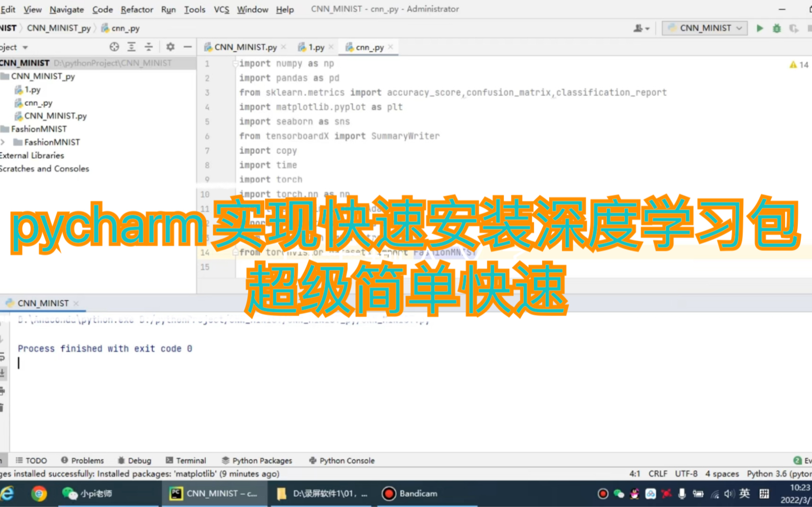Open the Python Console tool window
Viewport: 812px width, 507px height.
(x=342, y=461)
